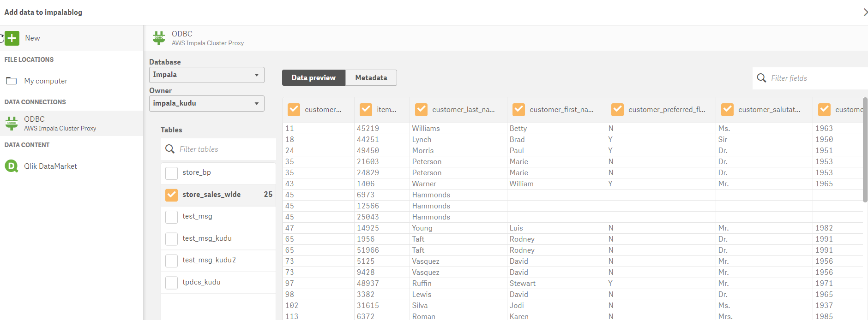Click the chevron arrow at the top-right corner
Image resolution: width=868 pixels, height=320 pixels.
click(865, 12)
